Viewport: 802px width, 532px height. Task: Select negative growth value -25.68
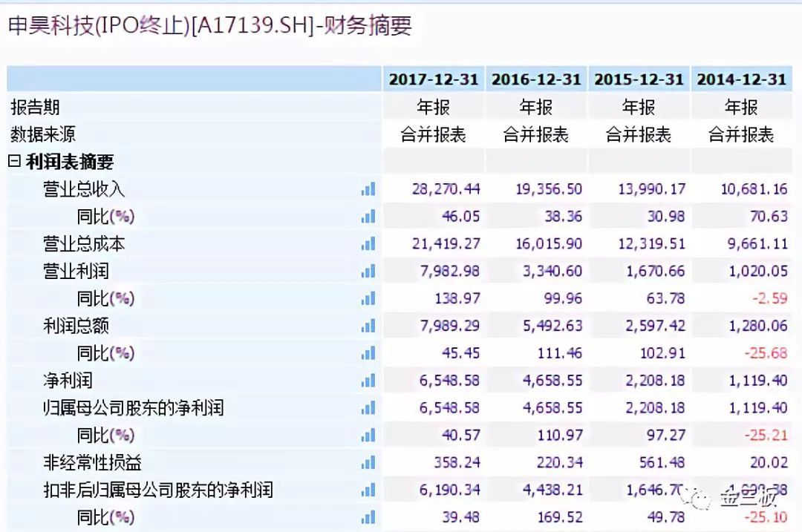tap(766, 353)
